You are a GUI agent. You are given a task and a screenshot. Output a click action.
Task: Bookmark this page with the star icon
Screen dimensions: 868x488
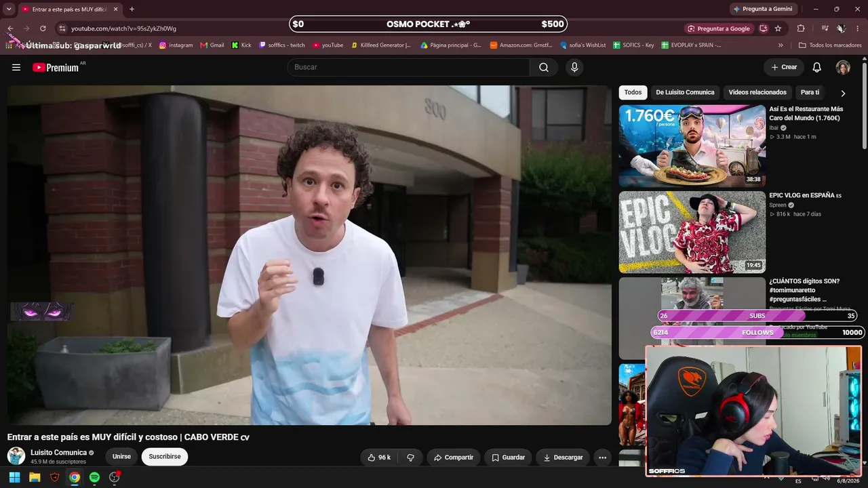[778, 28]
